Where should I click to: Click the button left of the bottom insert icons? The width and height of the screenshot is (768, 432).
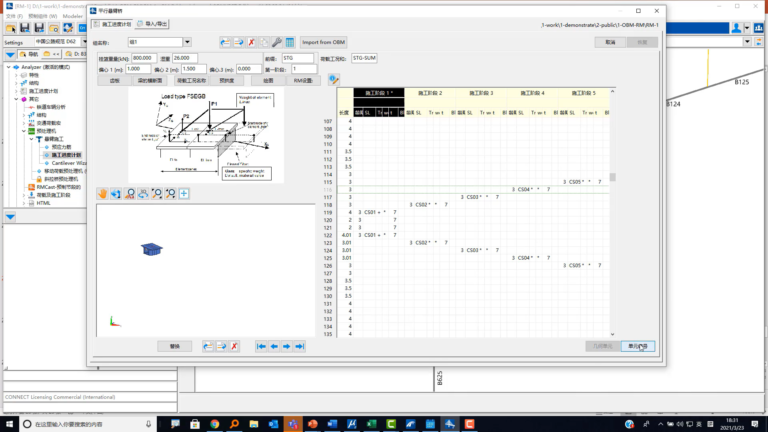(175, 346)
